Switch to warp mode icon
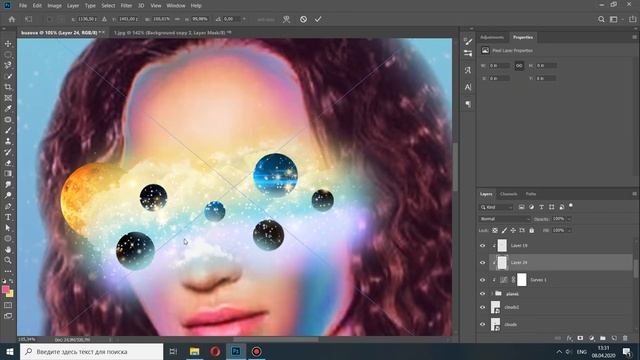 (x=286, y=19)
